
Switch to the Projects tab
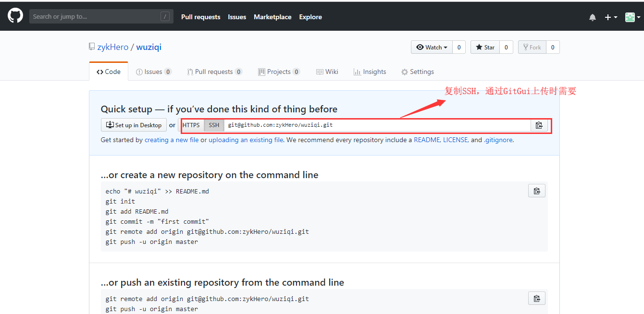coord(279,72)
